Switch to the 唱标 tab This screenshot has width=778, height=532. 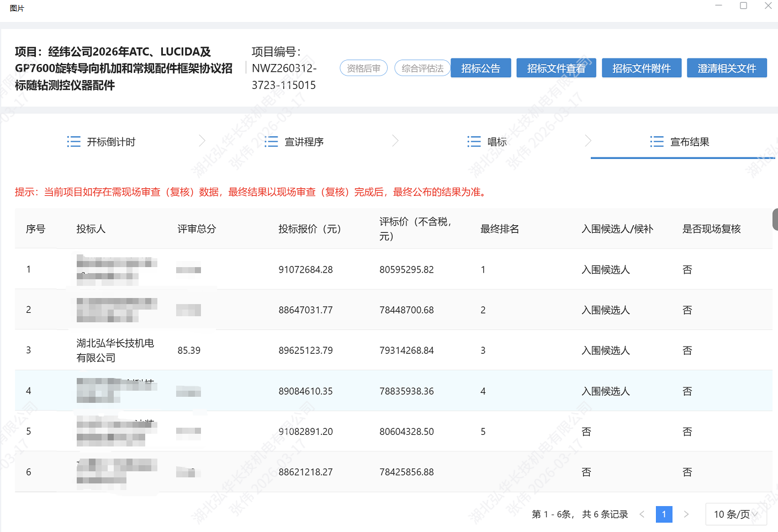496,142
